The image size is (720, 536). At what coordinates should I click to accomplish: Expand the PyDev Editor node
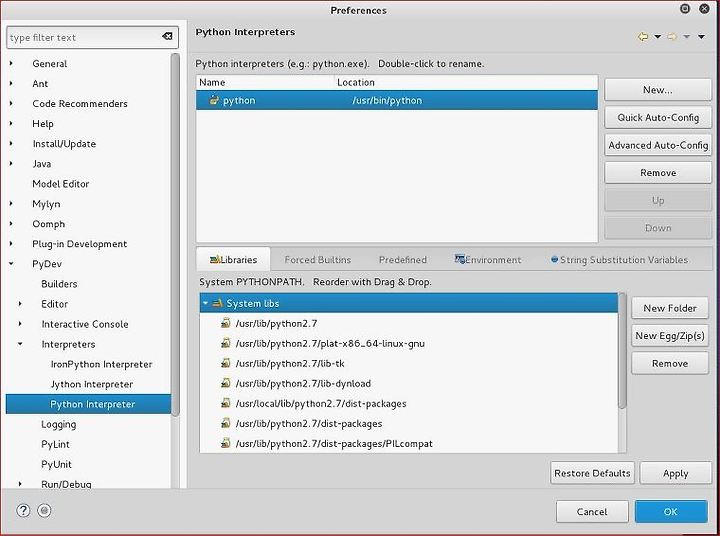click(20, 304)
